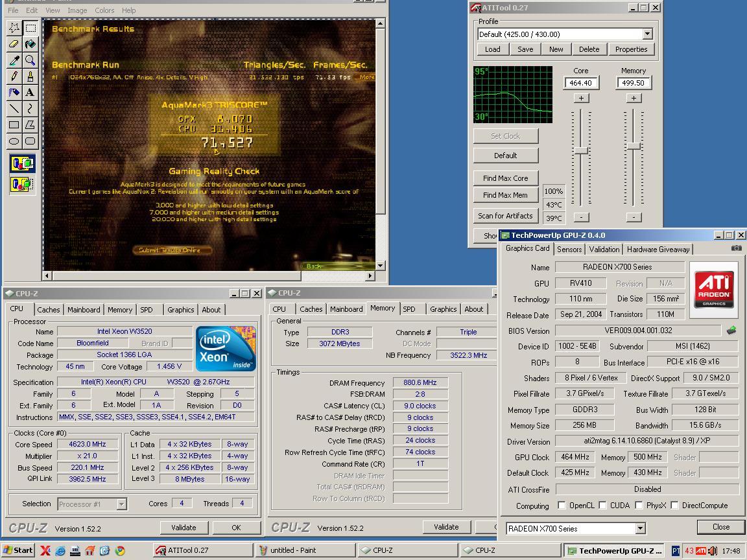Pick the Line tool in Paint

click(14, 109)
